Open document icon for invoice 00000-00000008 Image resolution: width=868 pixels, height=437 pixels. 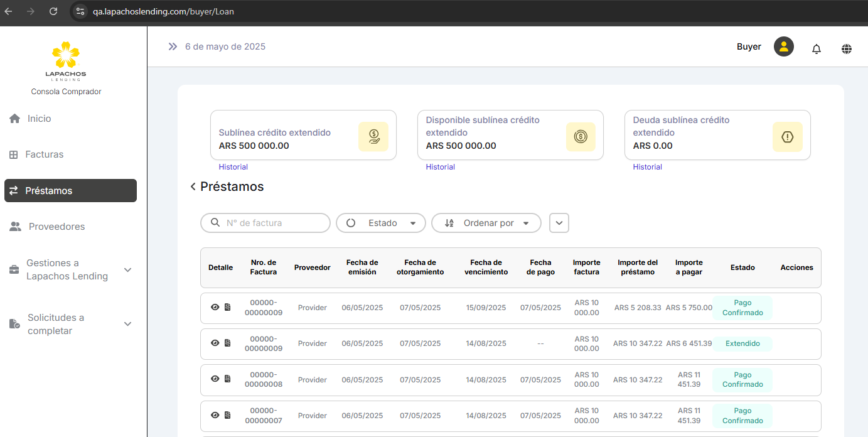(227, 379)
